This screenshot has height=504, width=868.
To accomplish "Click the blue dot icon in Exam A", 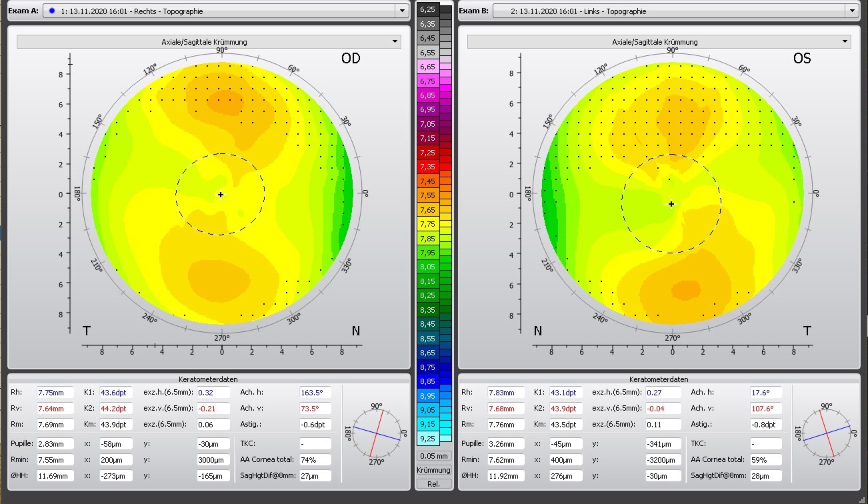I will [51, 11].
